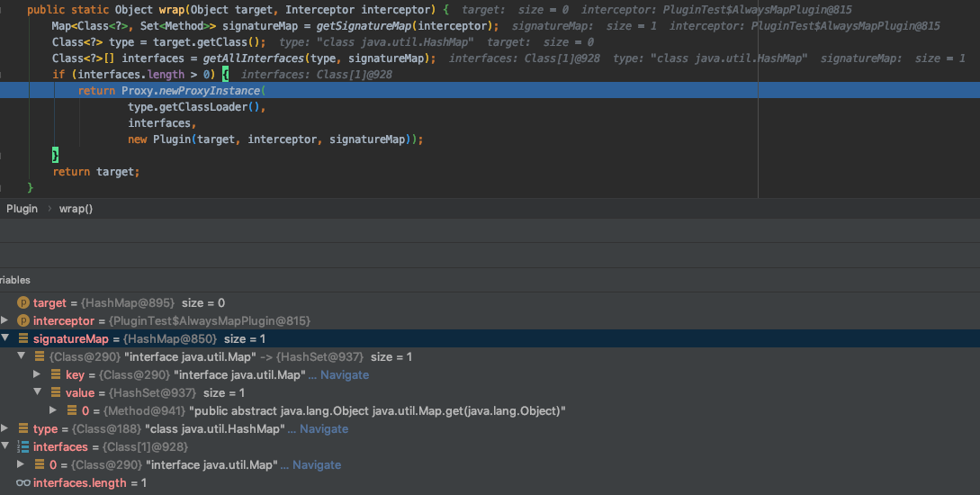
Task: Click the parameter icon next to interceptor variable
Action: click(x=23, y=320)
